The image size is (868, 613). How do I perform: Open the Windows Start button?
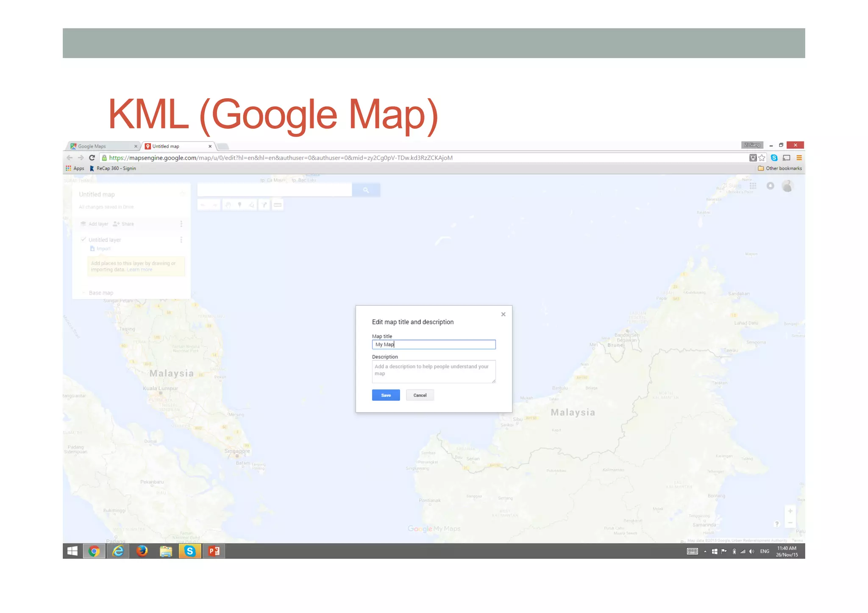point(72,551)
